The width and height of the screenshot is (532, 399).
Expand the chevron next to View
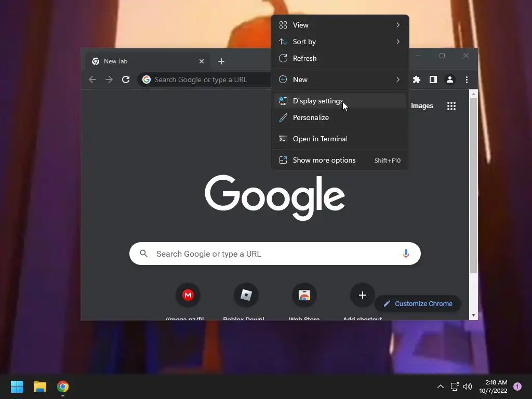tap(398, 25)
